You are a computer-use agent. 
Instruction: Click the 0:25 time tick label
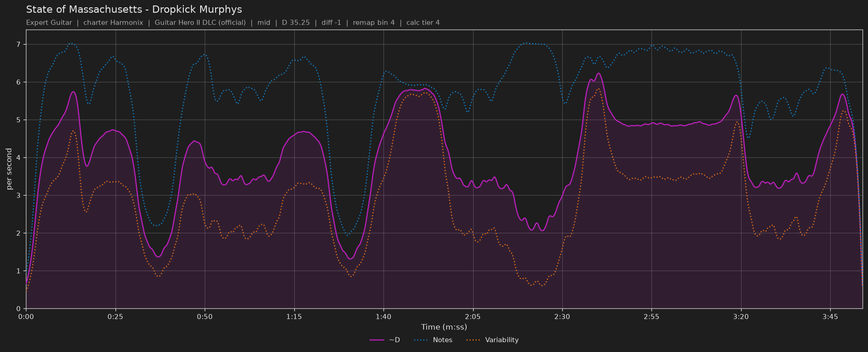[115, 317]
